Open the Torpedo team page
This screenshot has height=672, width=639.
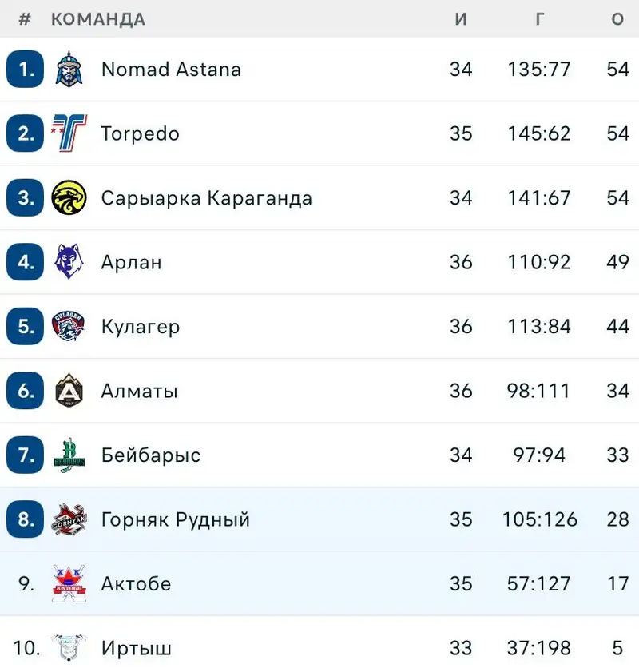140,133
